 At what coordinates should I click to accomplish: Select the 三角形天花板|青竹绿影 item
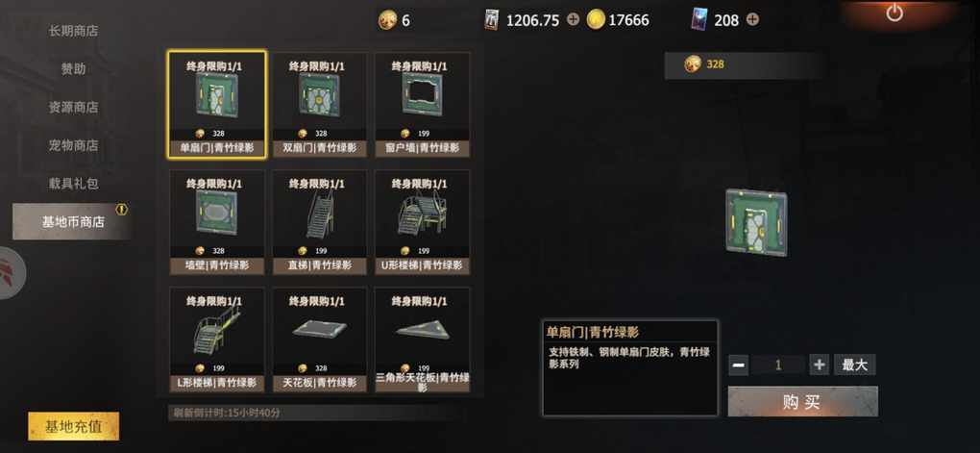point(423,340)
